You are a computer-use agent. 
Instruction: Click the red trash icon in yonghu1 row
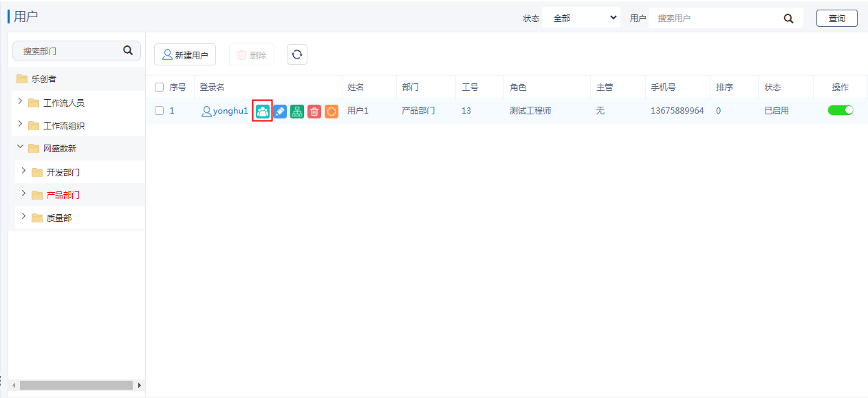pos(314,111)
